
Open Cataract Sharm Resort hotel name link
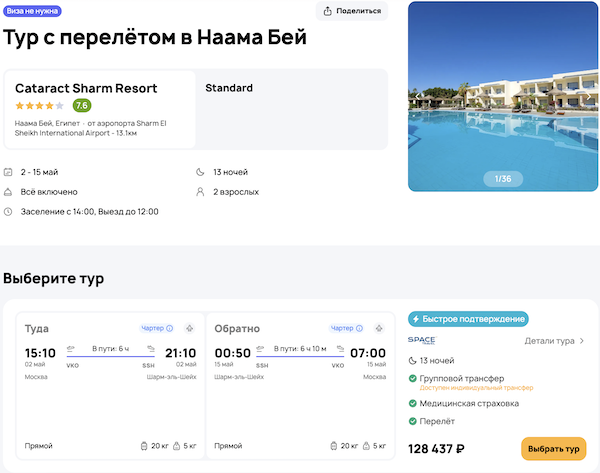[x=86, y=88]
